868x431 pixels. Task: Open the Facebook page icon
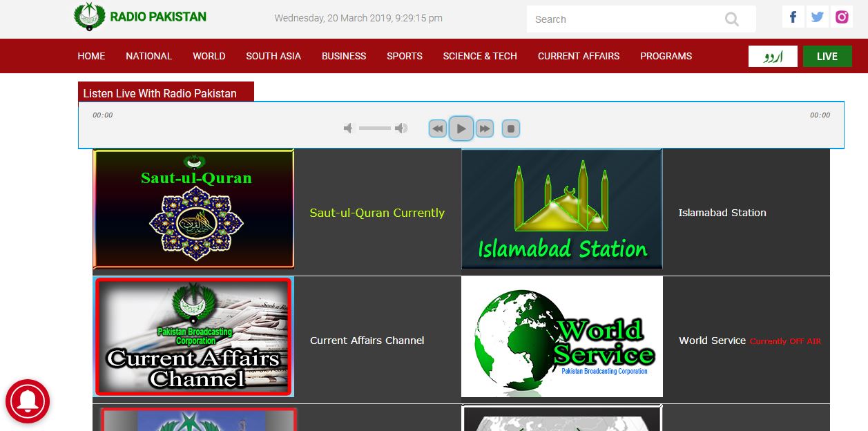pyautogui.click(x=793, y=17)
